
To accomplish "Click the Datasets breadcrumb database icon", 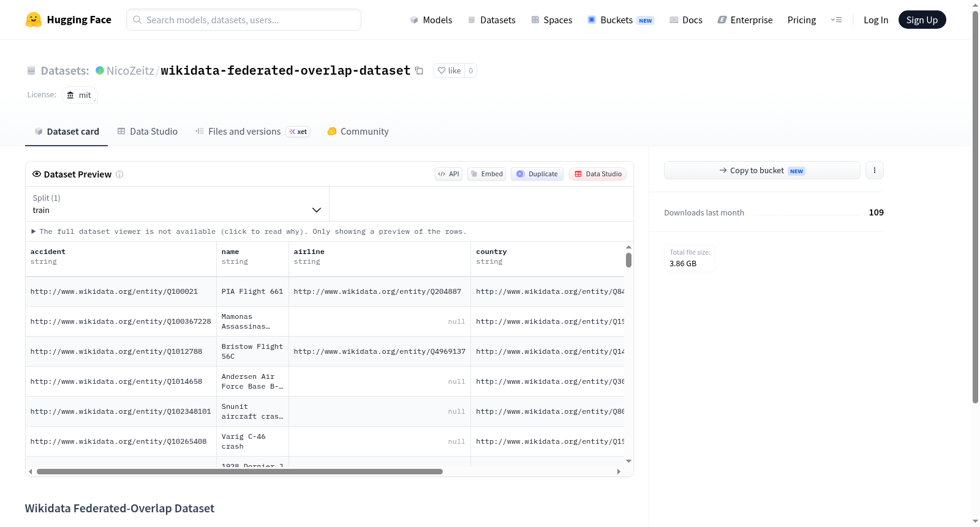I will pyautogui.click(x=31, y=71).
